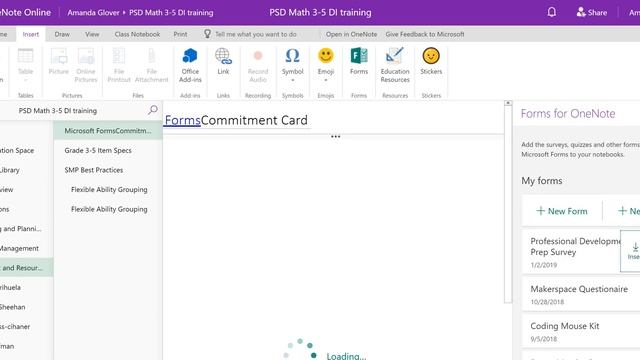Open the Emoji picker

coord(326,64)
